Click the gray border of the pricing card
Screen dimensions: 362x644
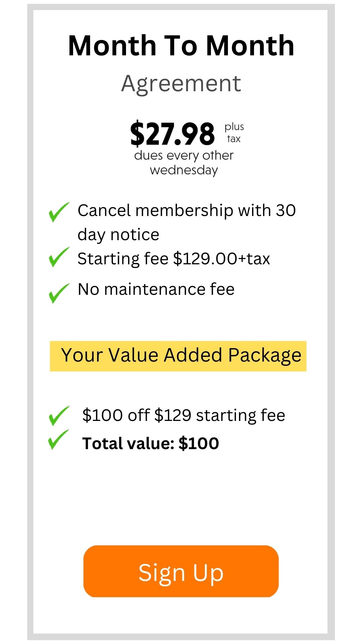[30, 322]
